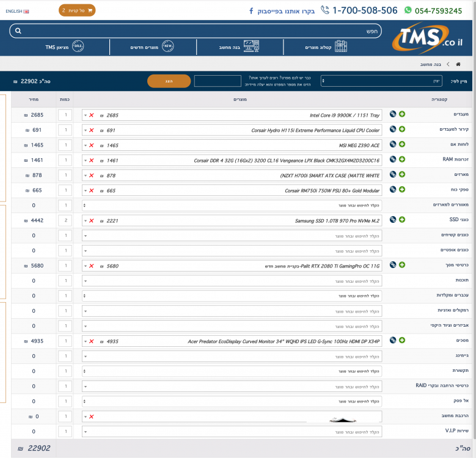This screenshot has height=458, width=476.
Task: Open info icon for Samsung SSD 970 Pro
Action: pyautogui.click(x=393, y=220)
